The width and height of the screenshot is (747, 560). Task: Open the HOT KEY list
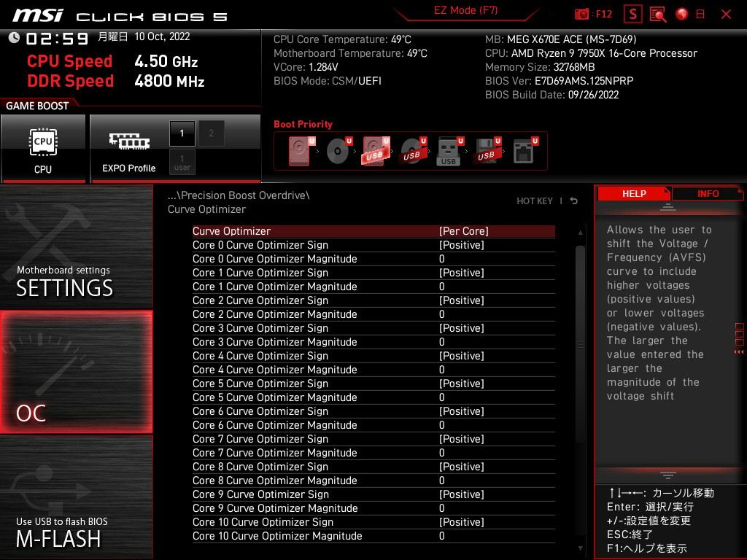click(535, 201)
